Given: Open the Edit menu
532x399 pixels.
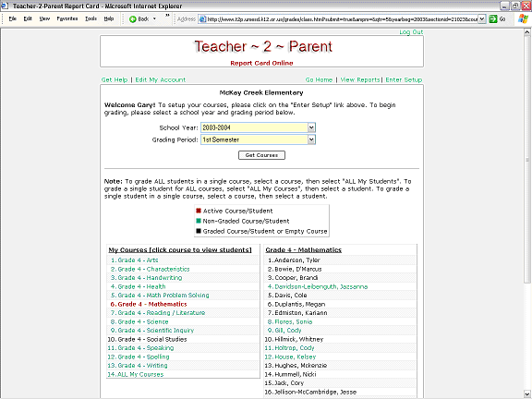Looking at the screenshot, I should 28,18.
